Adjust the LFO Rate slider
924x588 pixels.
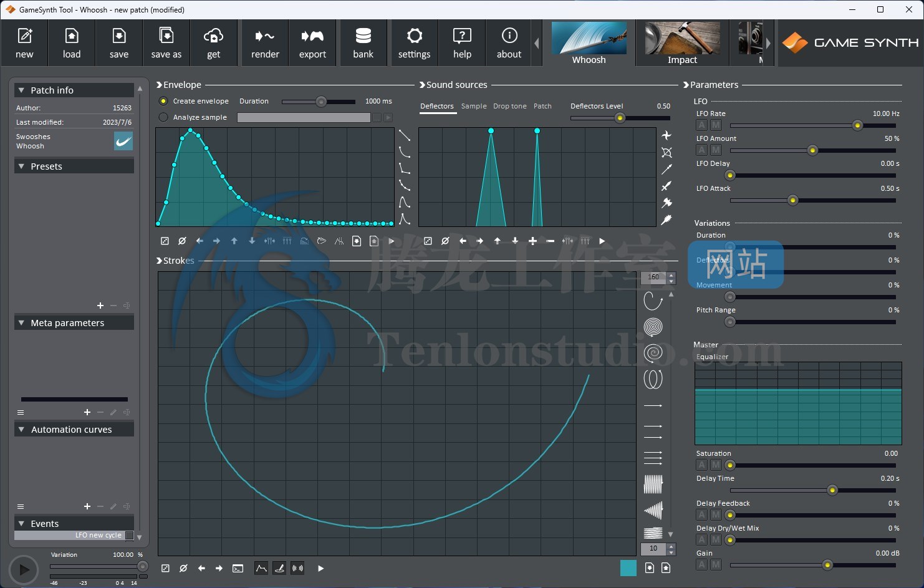[x=813, y=125]
